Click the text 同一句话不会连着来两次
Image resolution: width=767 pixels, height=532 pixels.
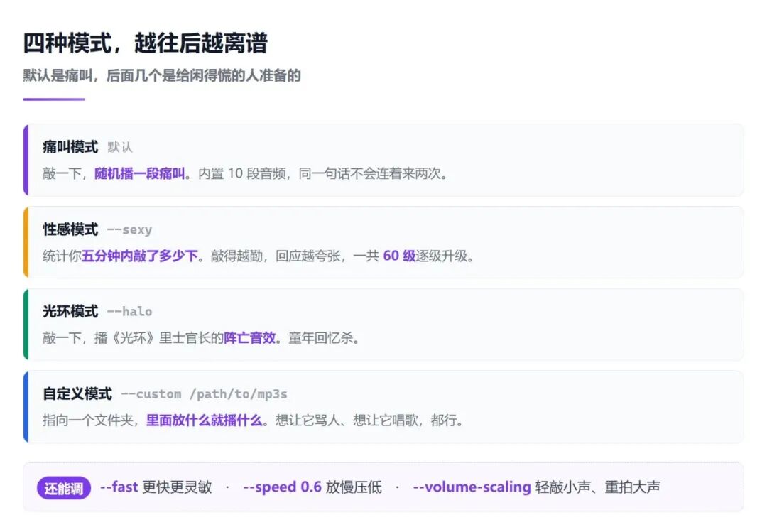pos(370,174)
